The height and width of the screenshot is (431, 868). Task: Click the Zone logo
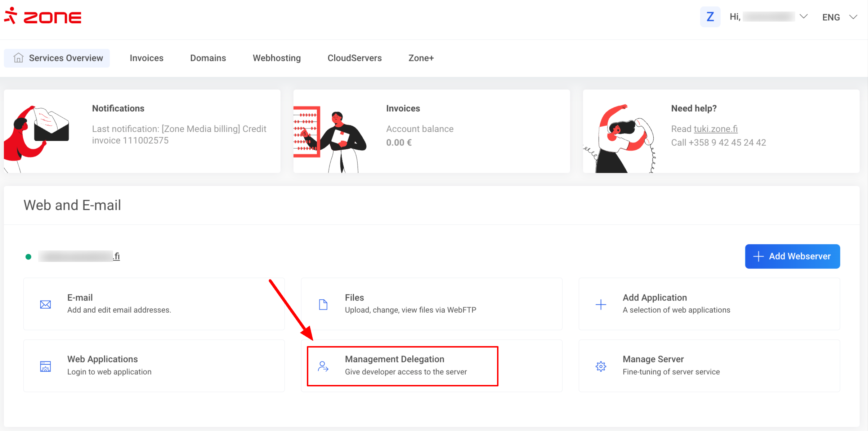pyautogui.click(x=42, y=16)
